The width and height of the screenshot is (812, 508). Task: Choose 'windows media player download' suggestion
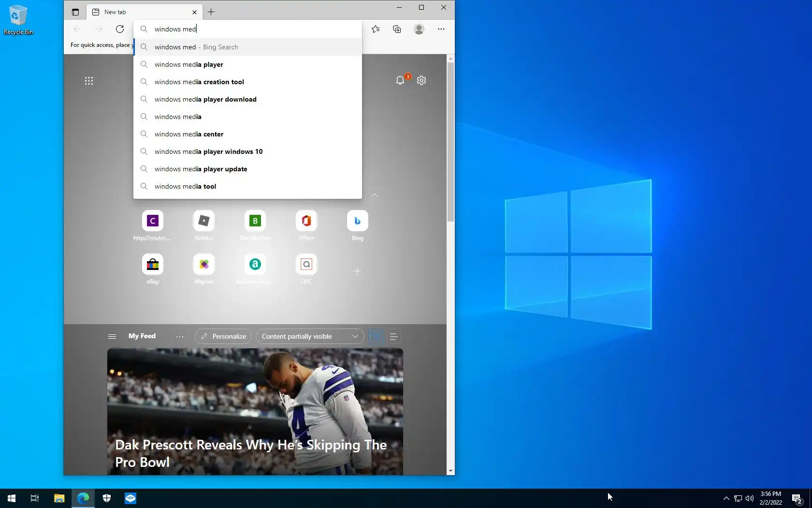coord(247,99)
